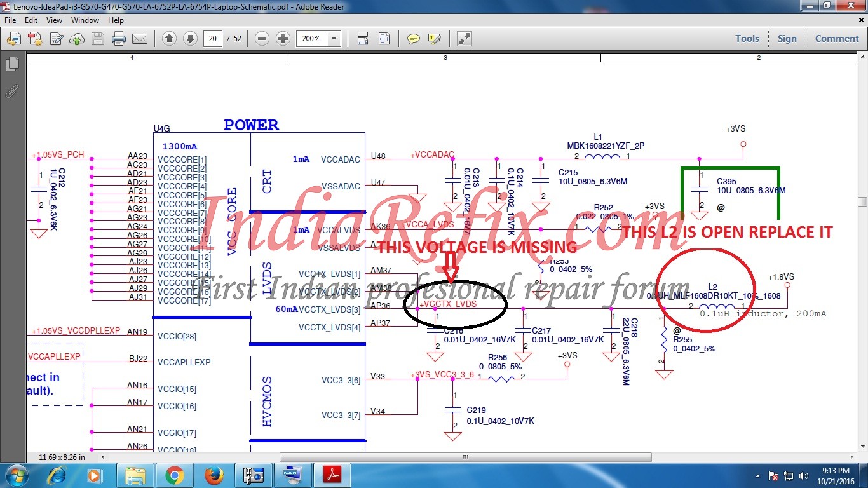Click the L1 inductor label
The width and height of the screenshot is (868, 488).
598,137
